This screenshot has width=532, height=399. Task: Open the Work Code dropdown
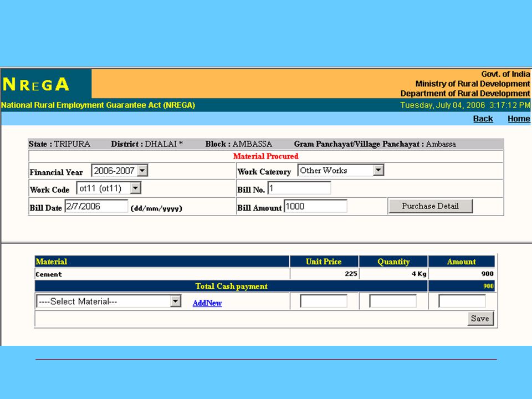pos(109,188)
